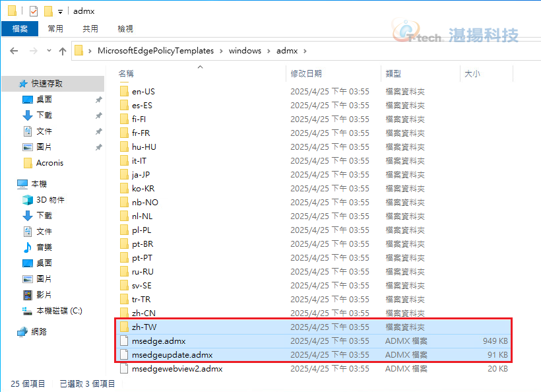Go forward with the forward arrow
Image resolution: width=541 pixels, height=392 pixels.
(34, 51)
